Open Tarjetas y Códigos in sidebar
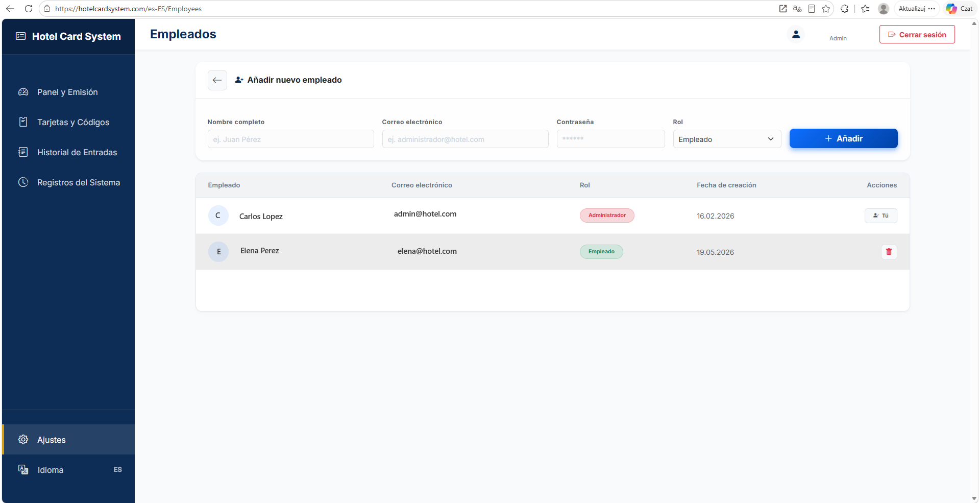Screen dimensions: 980x503 pyautogui.click(x=68, y=122)
